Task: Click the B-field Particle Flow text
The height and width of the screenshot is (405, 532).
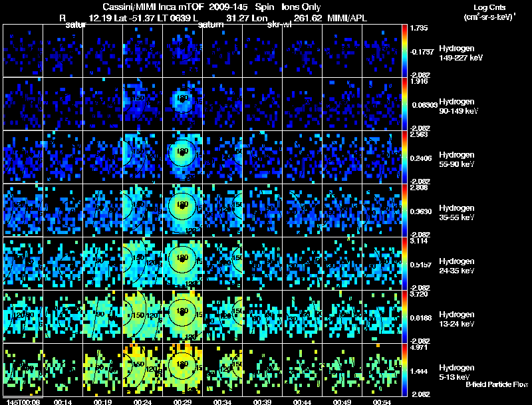Action: [497, 384]
